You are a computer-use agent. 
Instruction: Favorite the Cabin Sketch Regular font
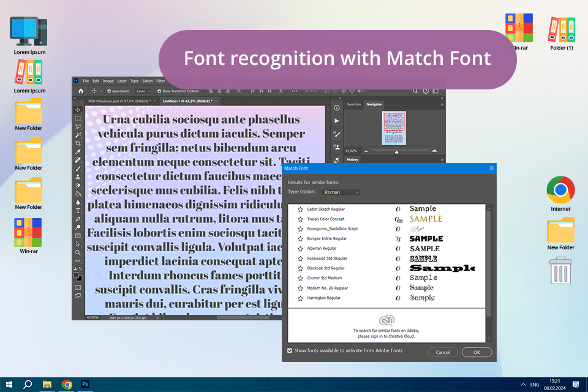tap(300, 209)
